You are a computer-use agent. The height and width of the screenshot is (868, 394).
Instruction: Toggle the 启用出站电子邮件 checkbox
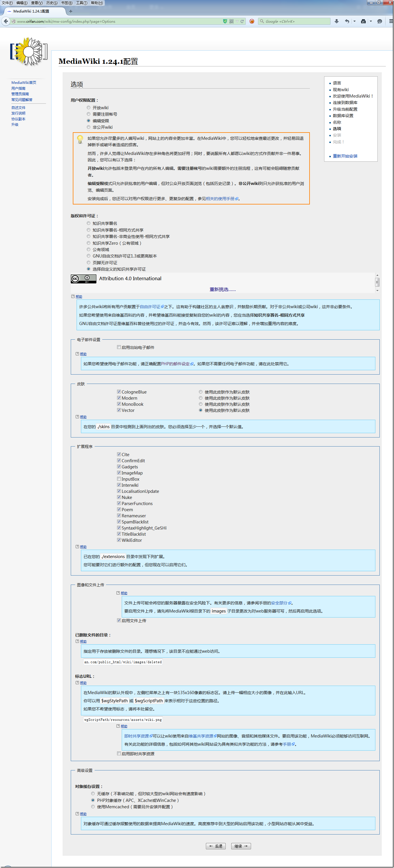[119, 347]
